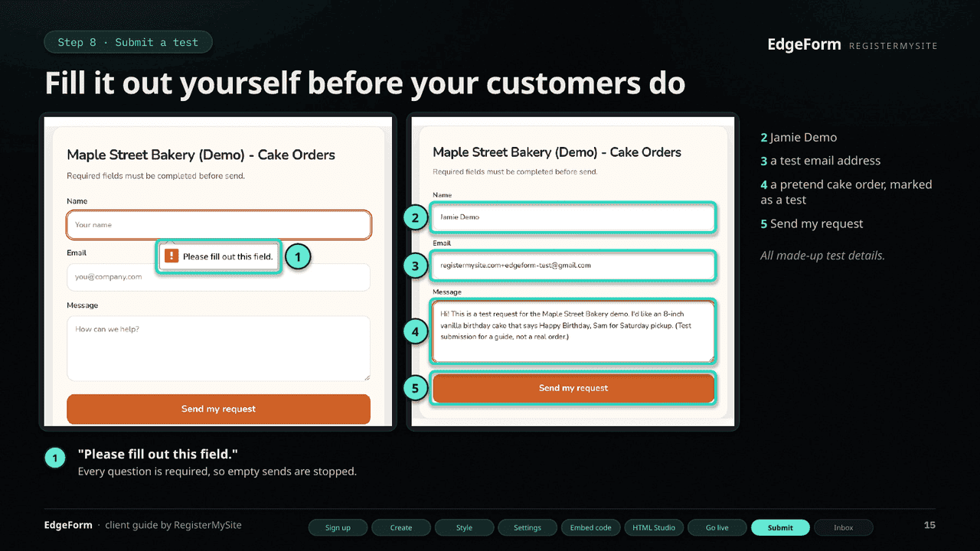Screen dimensions: 980x551
Task: Click the REGISTERMYSITE text beside the logo
Action: 893,46
